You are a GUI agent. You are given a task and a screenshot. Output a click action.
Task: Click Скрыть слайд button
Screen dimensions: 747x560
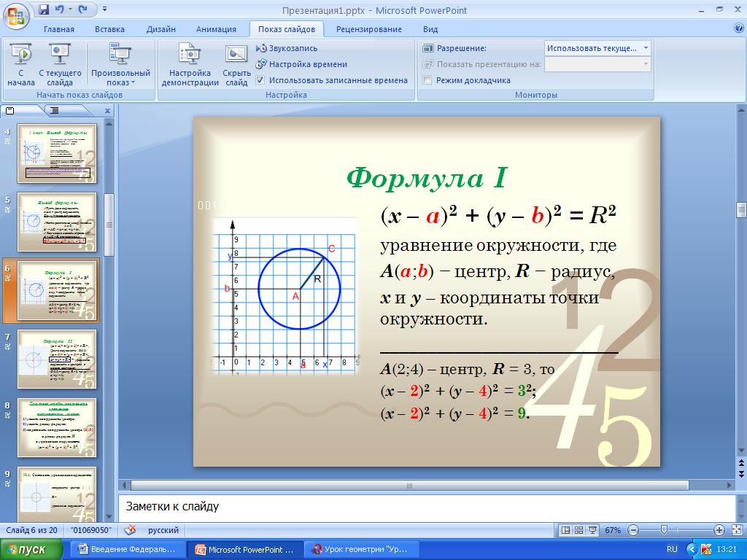pos(236,65)
